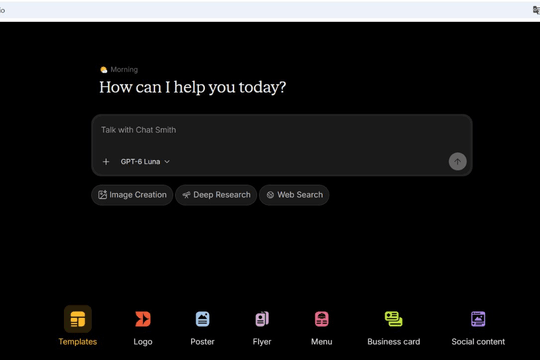Click the translate icon in browser bar

point(536,10)
